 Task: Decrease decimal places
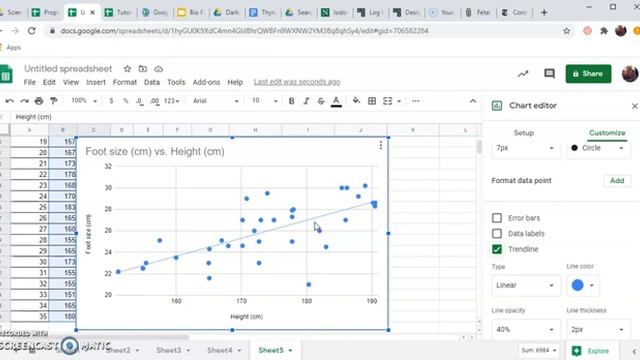pos(140,101)
